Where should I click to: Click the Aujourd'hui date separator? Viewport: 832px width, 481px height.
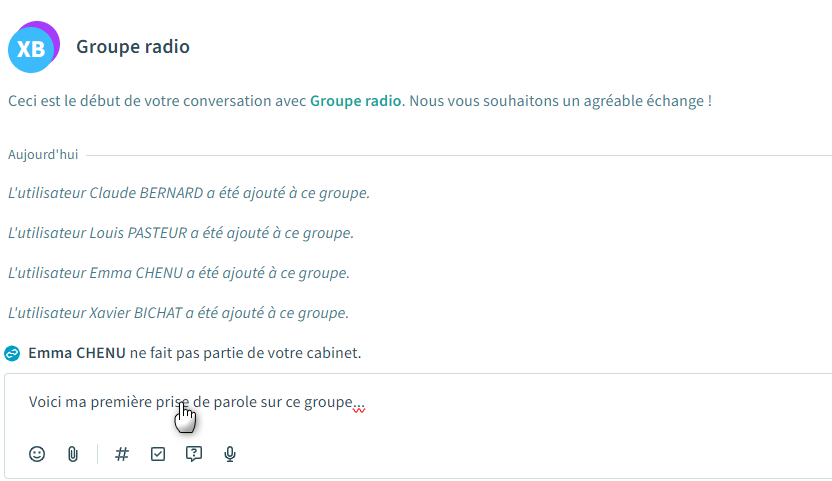pyautogui.click(x=43, y=155)
